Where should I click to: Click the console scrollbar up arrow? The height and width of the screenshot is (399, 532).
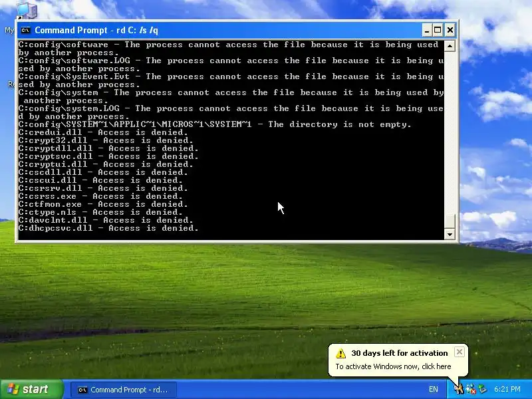click(x=450, y=46)
